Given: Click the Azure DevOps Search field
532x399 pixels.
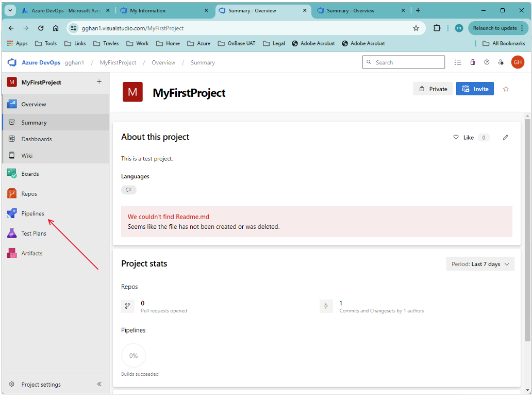Looking at the screenshot, I should tap(404, 62).
